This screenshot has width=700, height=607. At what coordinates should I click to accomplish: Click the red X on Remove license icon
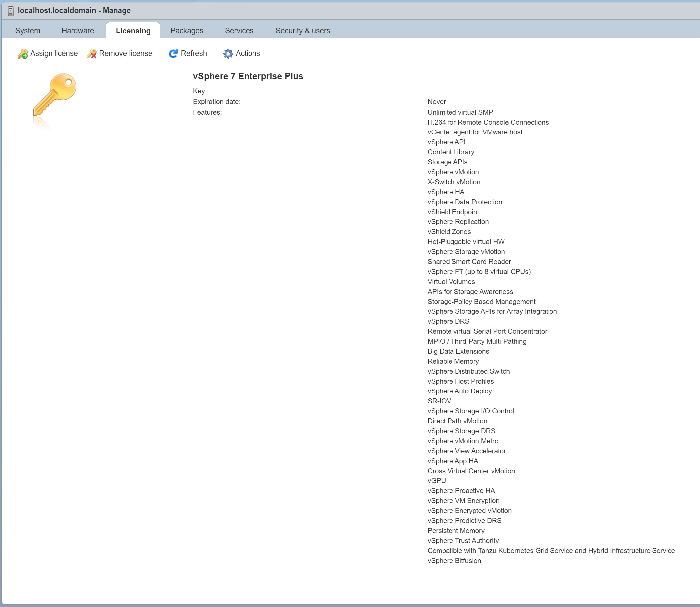click(94, 56)
